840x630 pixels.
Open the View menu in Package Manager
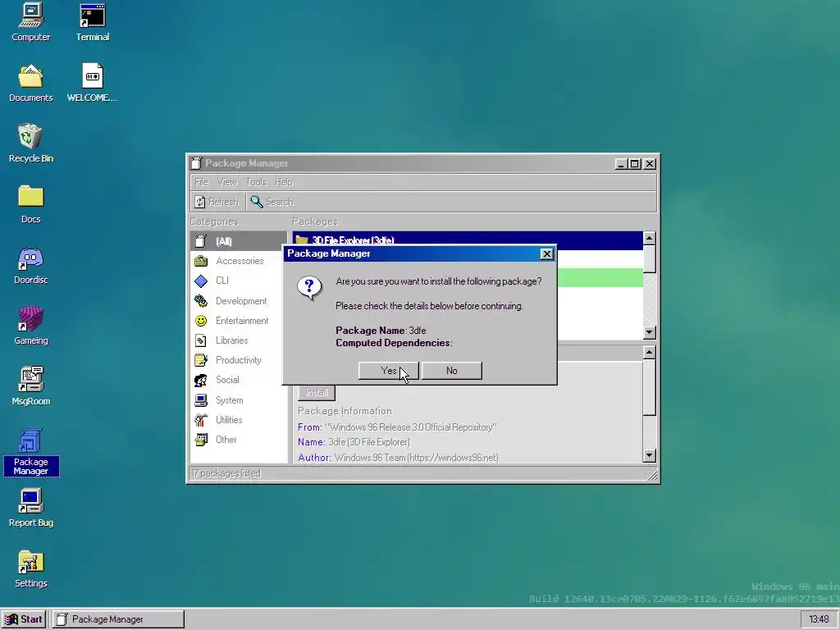227,182
